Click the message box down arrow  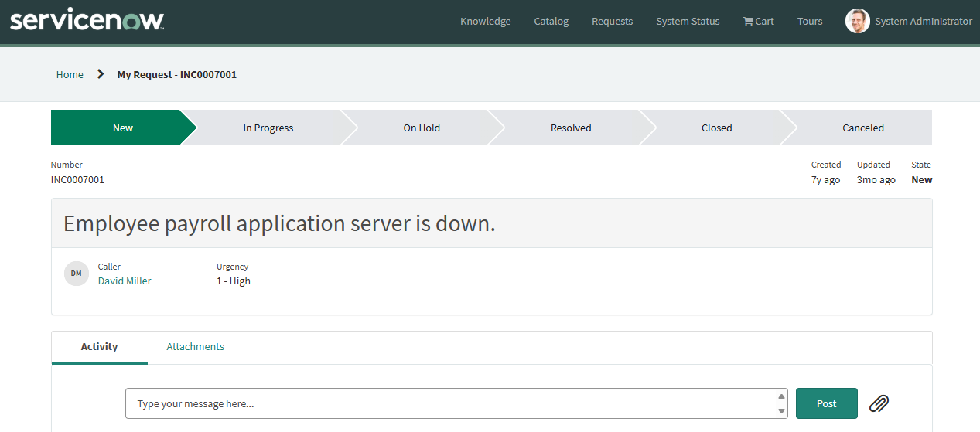(781, 411)
